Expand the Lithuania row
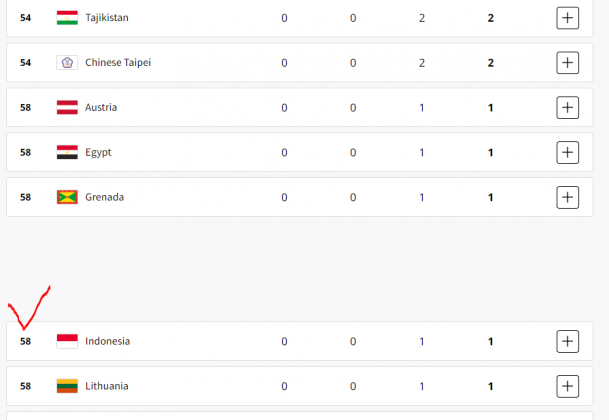The height and width of the screenshot is (420, 609). pos(567,386)
